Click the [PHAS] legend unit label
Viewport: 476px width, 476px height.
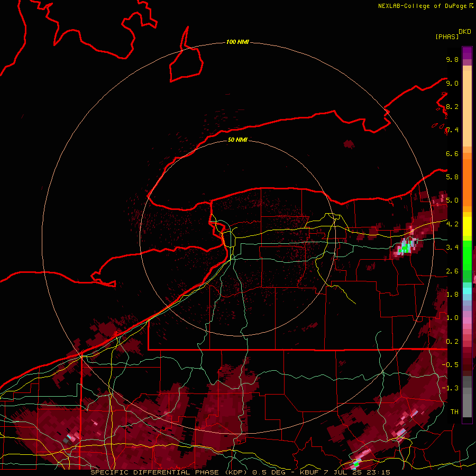coord(447,36)
